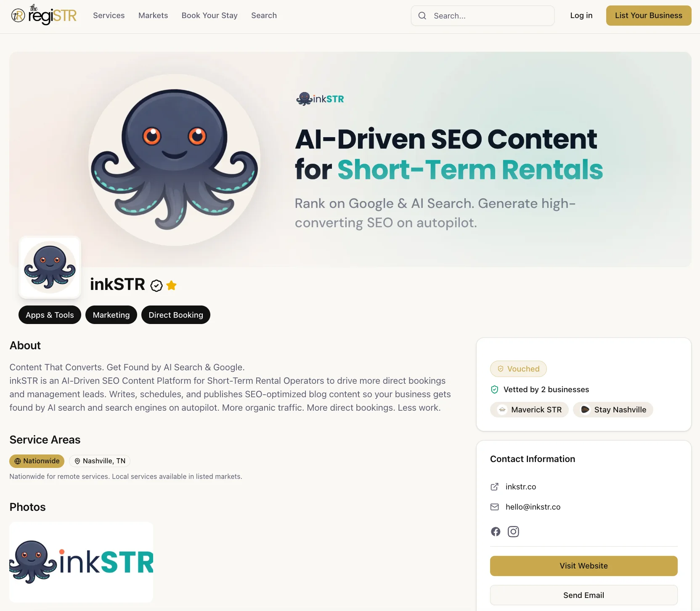Open the Stay Nashville business chip
The image size is (700, 611).
pos(613,409)
